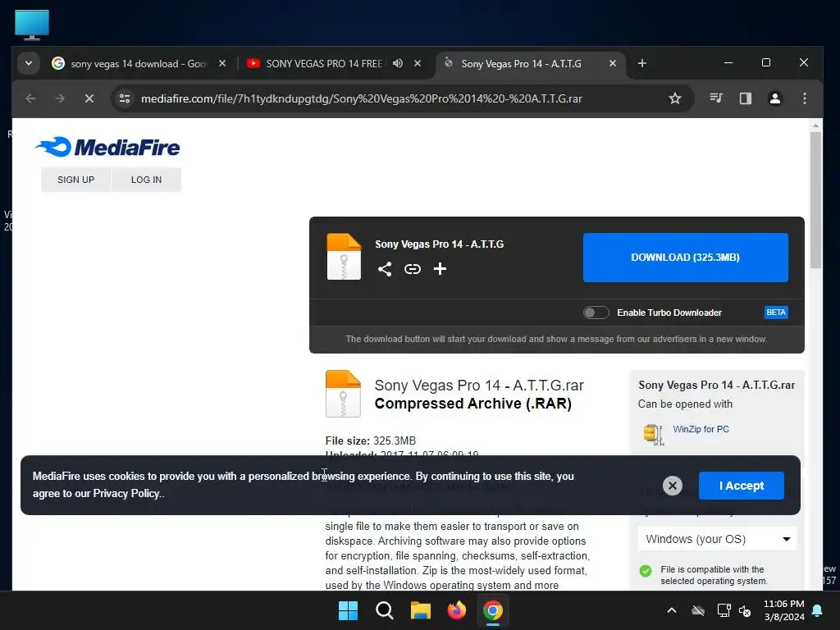Click network status tray icon
This screenshot has width=840, height=630.
click(x=724, y=610)
